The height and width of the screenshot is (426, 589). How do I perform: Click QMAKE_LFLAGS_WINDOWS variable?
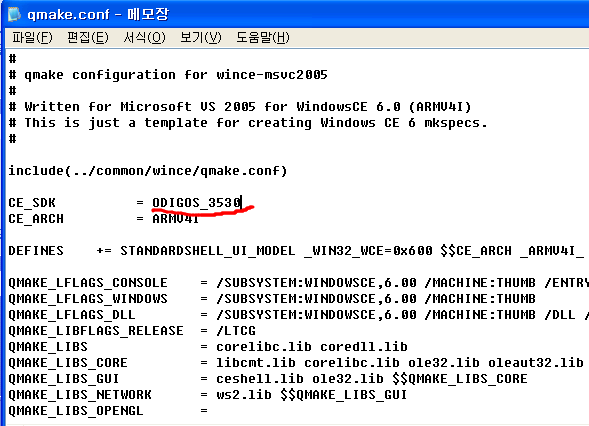tap(88, 299)
